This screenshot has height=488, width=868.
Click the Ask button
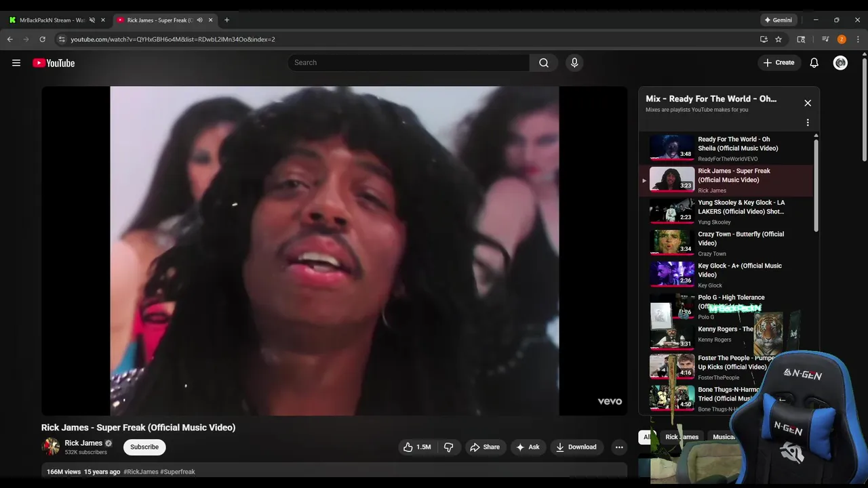point(528,447)
